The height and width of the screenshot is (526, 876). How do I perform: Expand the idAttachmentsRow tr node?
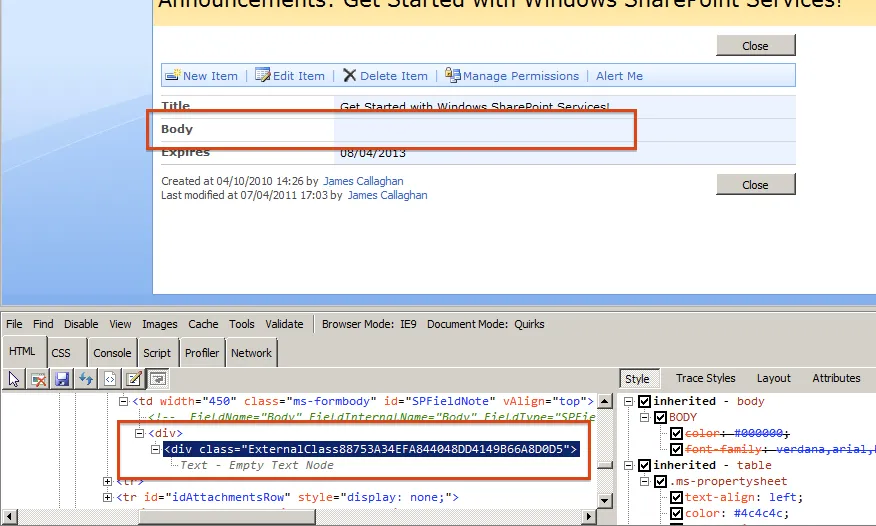pyautogui.click(x=107, y=497)
